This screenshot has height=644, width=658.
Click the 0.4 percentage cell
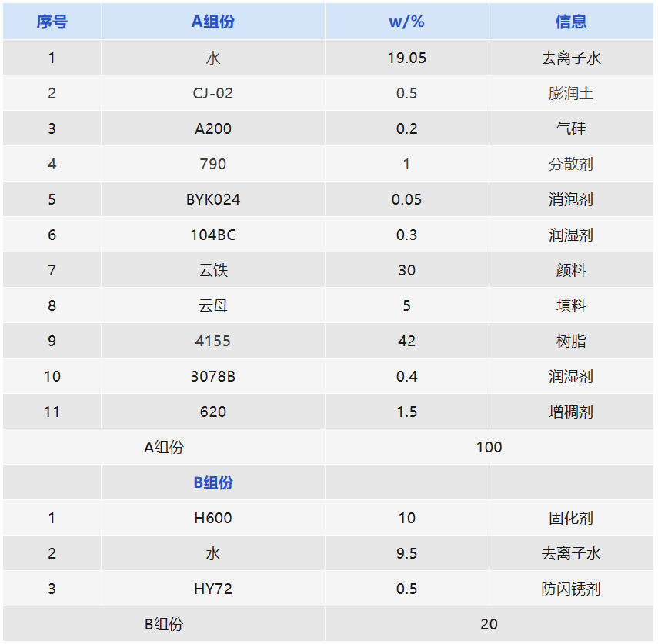click(x=406, y=376)
